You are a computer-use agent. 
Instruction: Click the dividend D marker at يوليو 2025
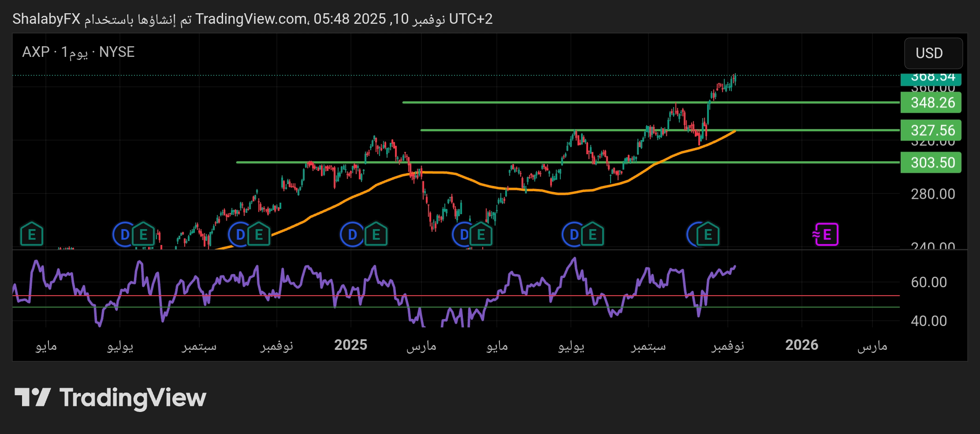[573, 234]
